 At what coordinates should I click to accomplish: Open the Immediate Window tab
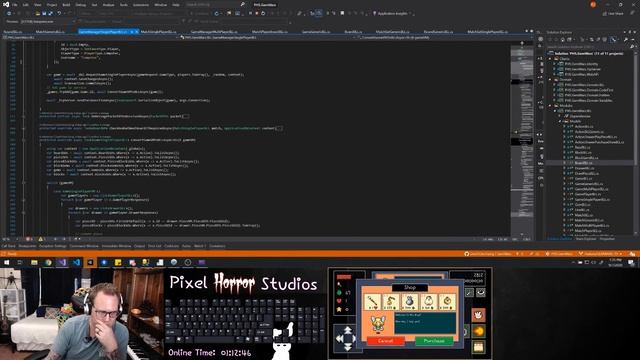tap(116, 246)
